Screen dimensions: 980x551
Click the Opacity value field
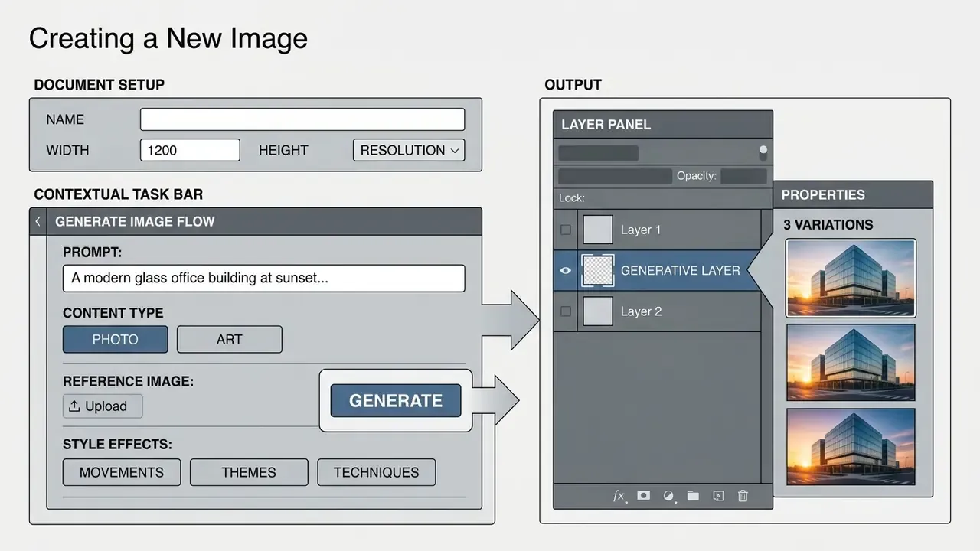(743, 176)
